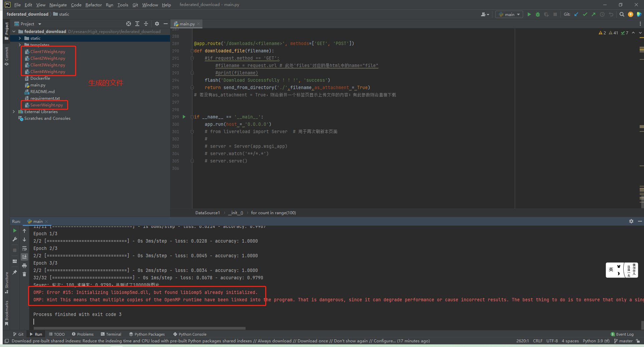644x347 pixels.
Task: Rerun main in Run panel
Action: [x=15, y=231]
